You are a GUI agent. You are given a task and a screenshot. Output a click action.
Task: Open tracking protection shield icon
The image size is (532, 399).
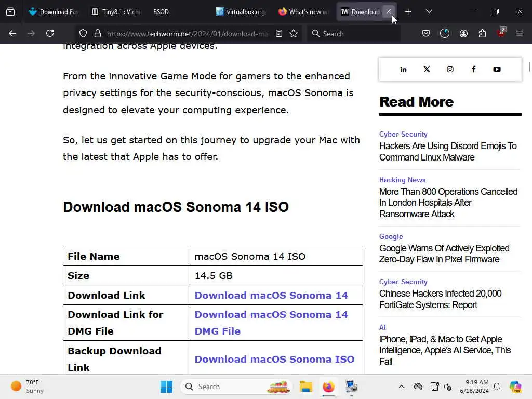(x=83, y=33)
